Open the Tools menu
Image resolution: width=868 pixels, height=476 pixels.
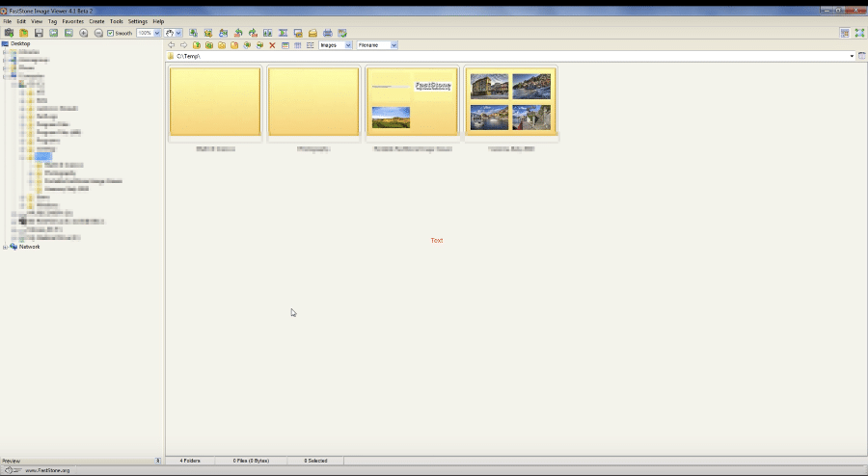(x=116, y=20)
